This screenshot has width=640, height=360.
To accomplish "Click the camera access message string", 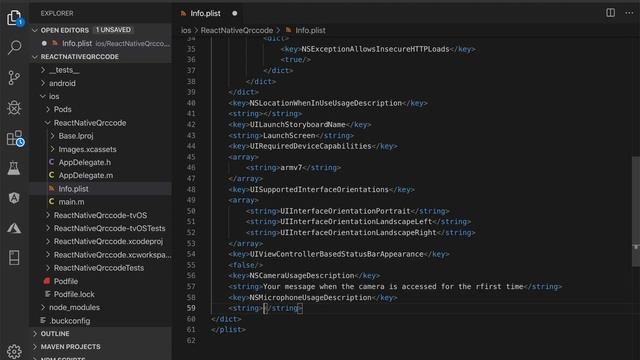I will (x=393, y=287).
